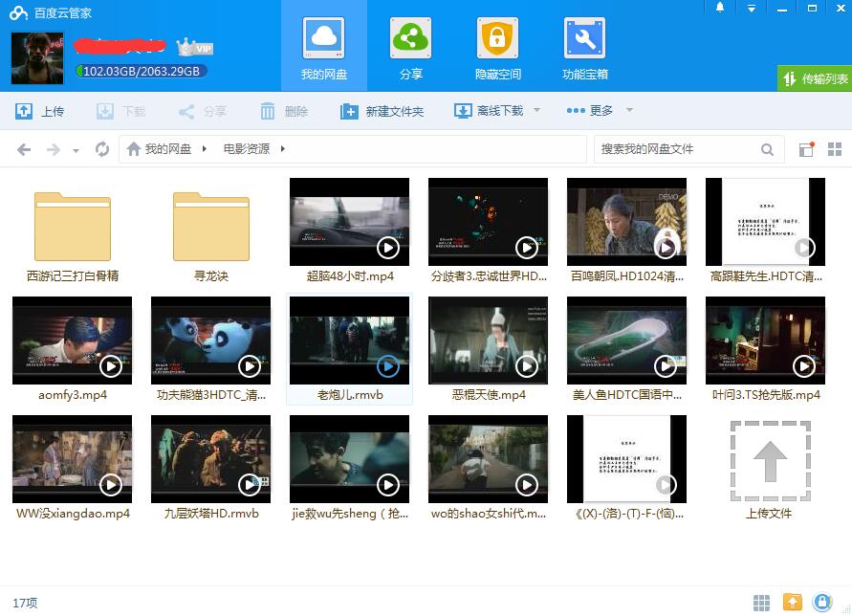Select the 老炮儿.rmvb video thumbnail

pyautogui.click(x=349, y=341)
